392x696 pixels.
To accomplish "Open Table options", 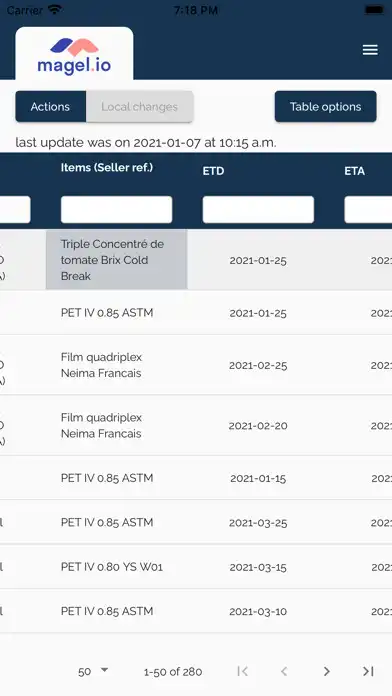I will [325, 107].
